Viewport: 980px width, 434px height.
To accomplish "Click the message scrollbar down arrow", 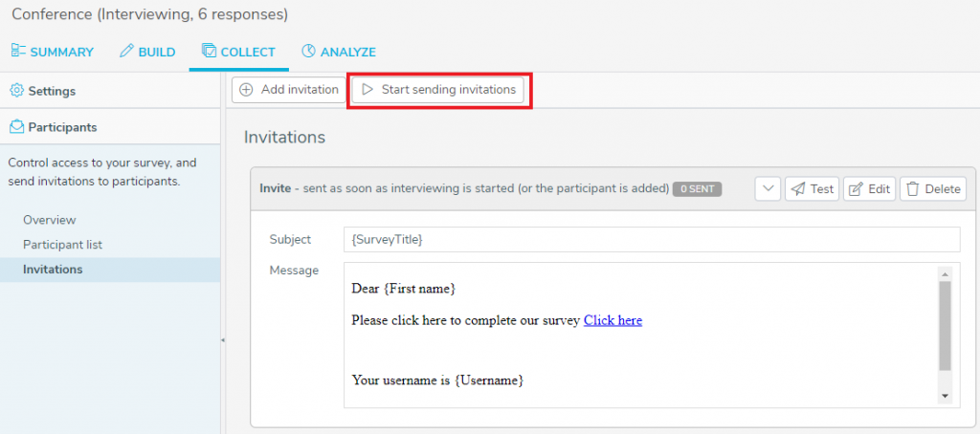I will click(945, 396).
